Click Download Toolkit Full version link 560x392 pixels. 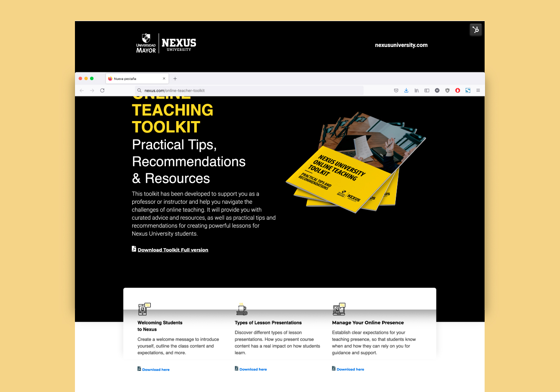pyautogui.click(x=172, y=250)
